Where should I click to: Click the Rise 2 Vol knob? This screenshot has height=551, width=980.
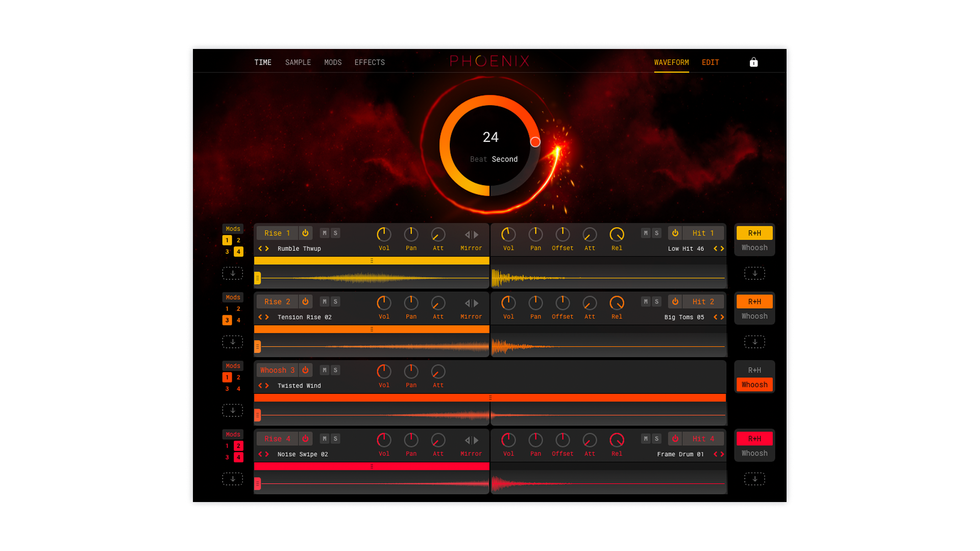coord(384,303)
